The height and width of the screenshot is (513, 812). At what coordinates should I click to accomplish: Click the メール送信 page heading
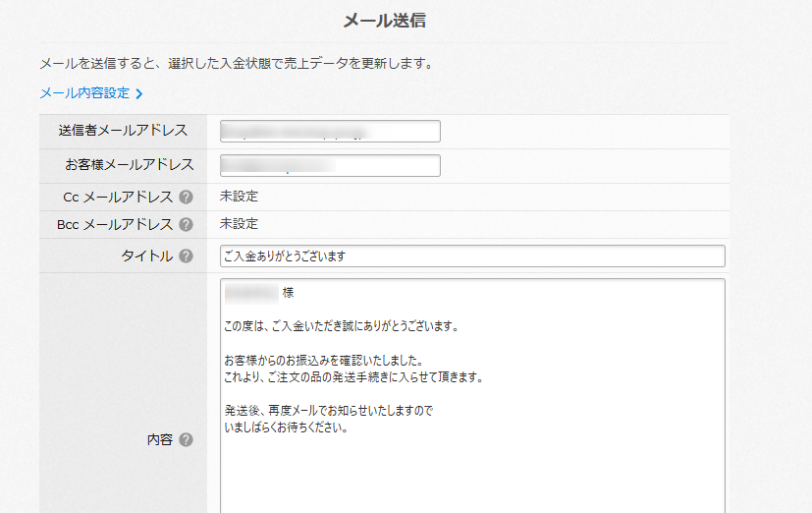(384, 21)
